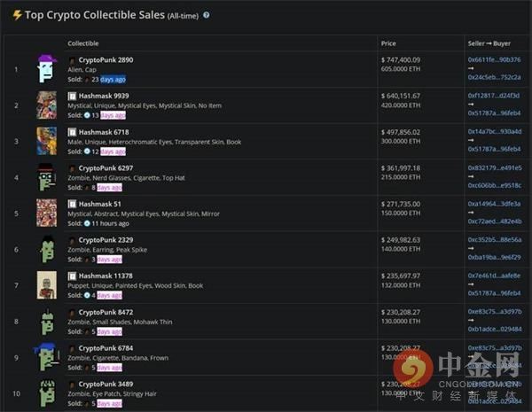Viewport: 532px width, 412px height.
Task: Open seller address 0xa14964...3dfe3a
Action: tap(494, 204)
